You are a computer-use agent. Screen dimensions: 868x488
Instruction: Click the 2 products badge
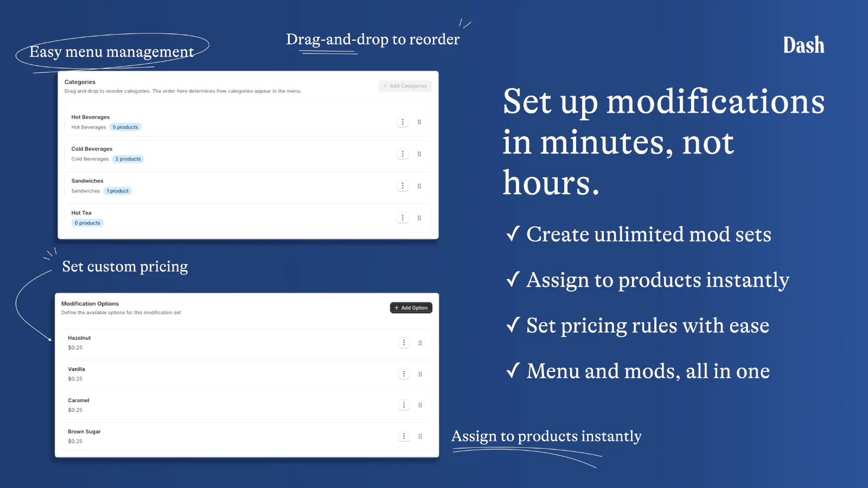pos(128,159)
